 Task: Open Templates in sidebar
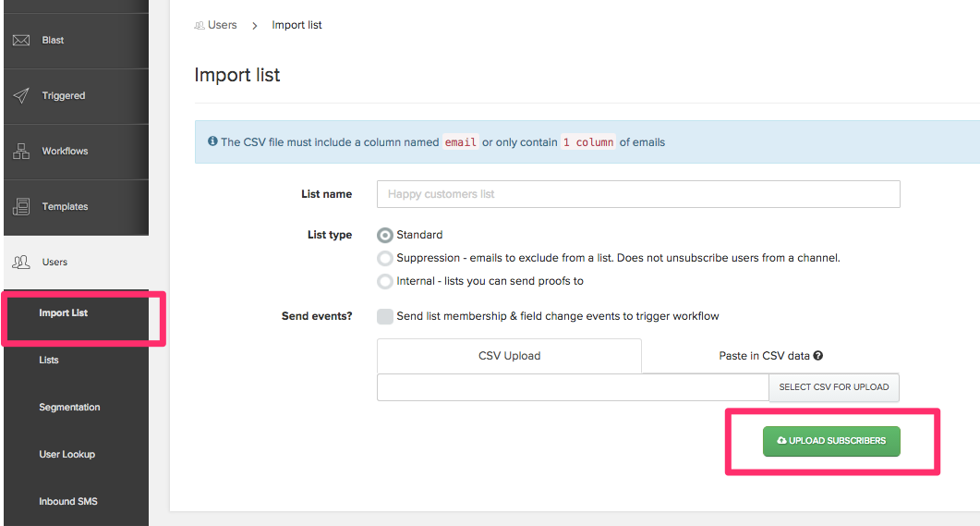coord(77,206)
